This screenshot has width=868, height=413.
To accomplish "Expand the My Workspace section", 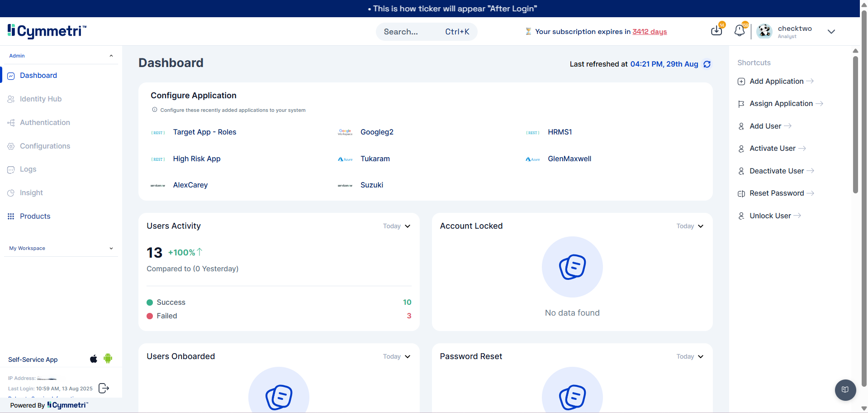I will pyautogui.click(x=111, y=248).
